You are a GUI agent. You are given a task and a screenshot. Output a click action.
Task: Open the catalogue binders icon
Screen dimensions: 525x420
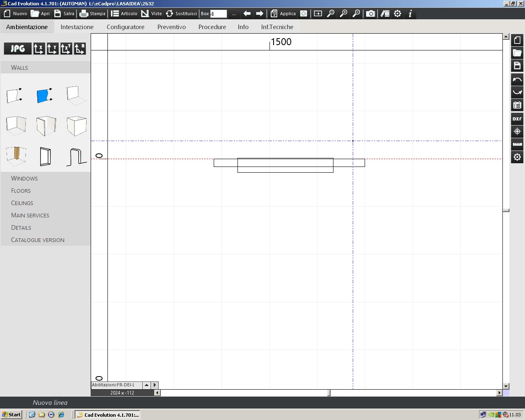coord(385,14)
